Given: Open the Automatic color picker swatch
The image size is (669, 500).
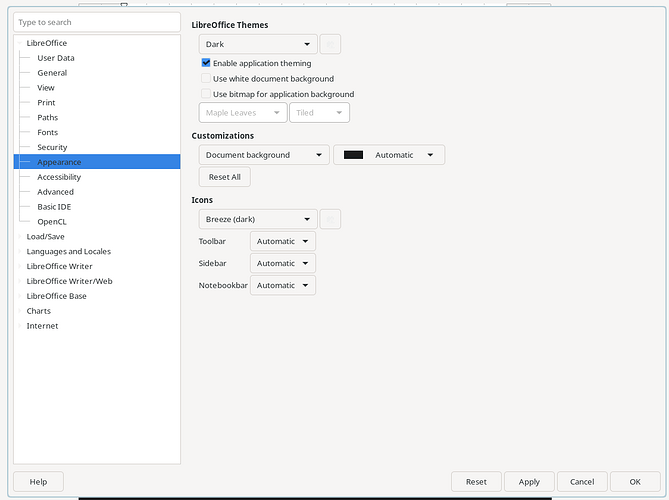Looking at the screenshot, I should pos(388,155).
